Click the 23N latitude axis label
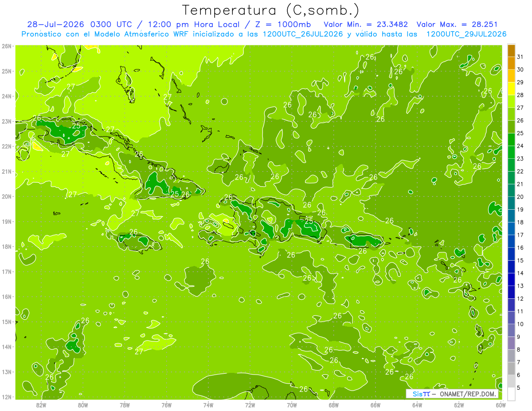 click(x=7, y=121)
